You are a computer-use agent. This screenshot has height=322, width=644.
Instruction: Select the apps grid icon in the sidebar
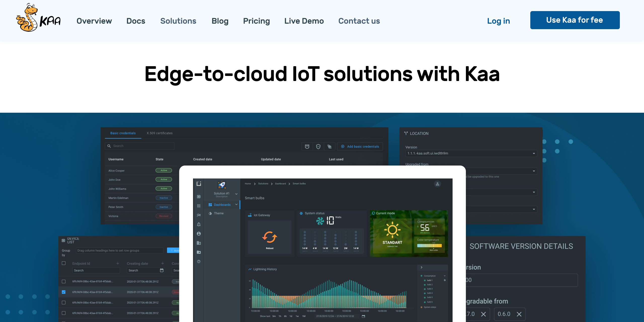point(199,206)
